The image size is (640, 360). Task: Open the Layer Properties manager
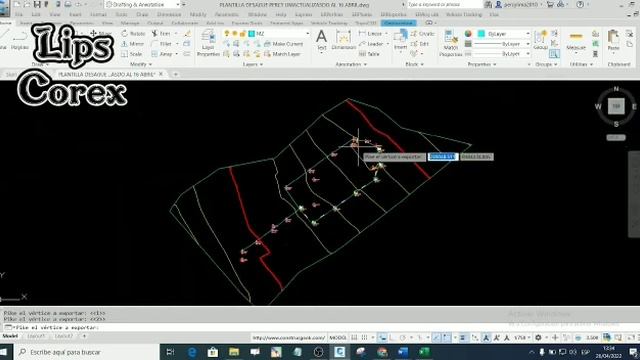(208, 43)
